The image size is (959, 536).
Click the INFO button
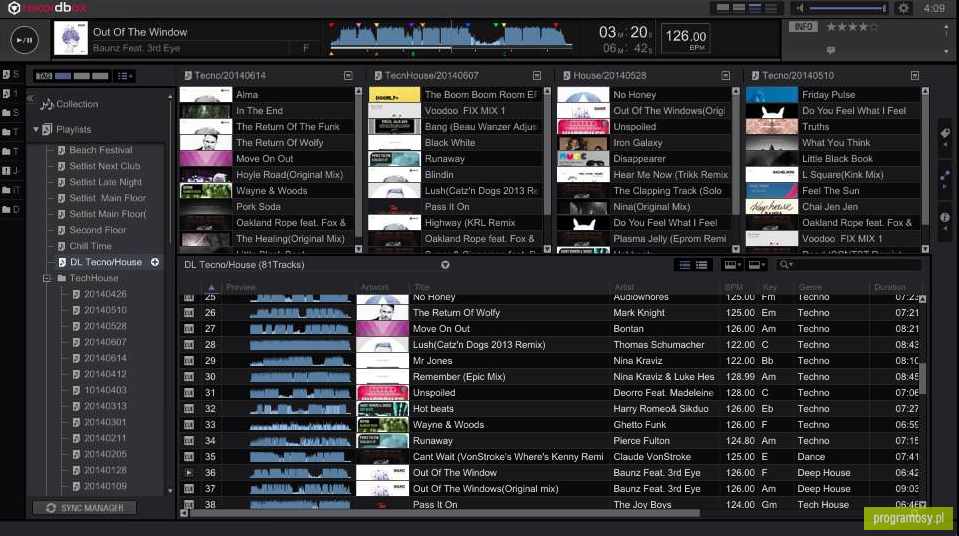coord(803,27)
